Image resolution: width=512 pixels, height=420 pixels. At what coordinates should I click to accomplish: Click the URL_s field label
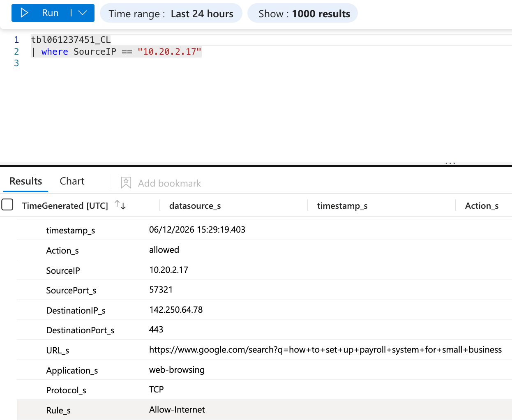click(x=58, y=351)
